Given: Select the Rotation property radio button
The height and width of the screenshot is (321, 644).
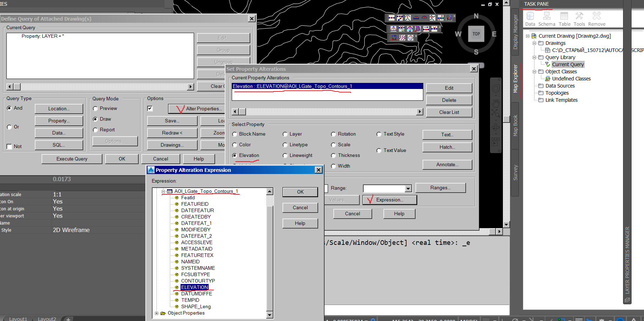Looking at the screenshot, I should tap(333, 134).
